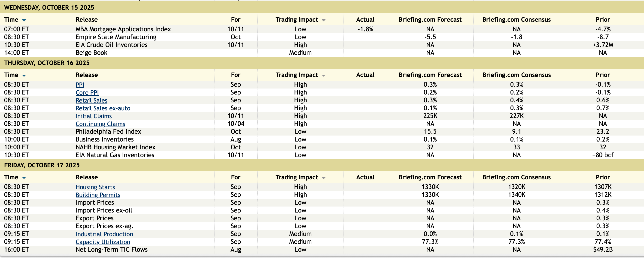Sort Thursday table by Trading Impact arrow

click(x=323, y=76)
